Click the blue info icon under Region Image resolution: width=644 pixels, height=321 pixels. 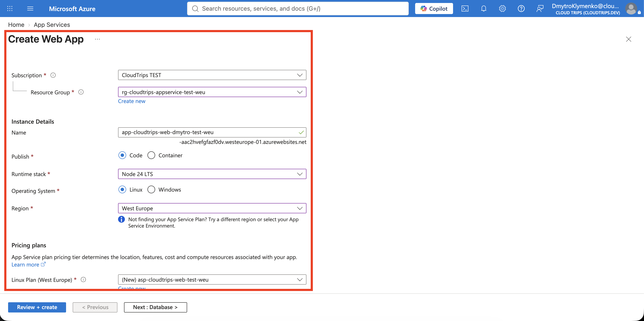121,219
